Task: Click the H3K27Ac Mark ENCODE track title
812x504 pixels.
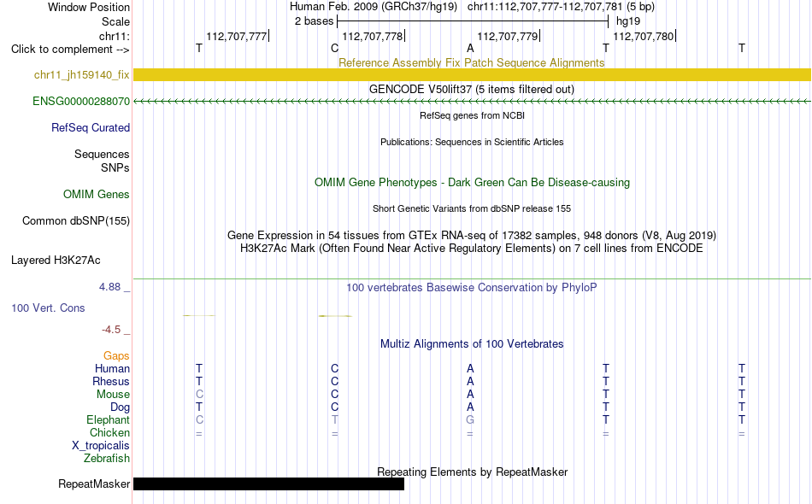Action: pos(472,249)
